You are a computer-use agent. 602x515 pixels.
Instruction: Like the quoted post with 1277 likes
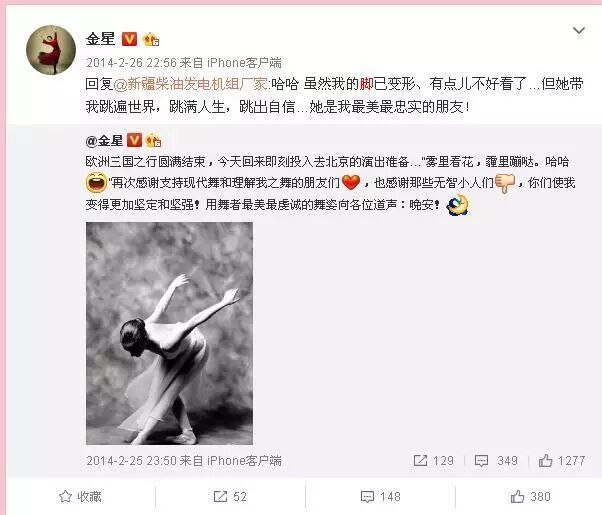tap(562, 460)
